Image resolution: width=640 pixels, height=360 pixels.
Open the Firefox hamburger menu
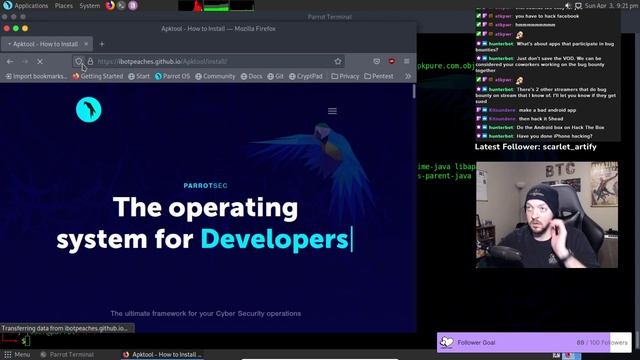(407, 61)
